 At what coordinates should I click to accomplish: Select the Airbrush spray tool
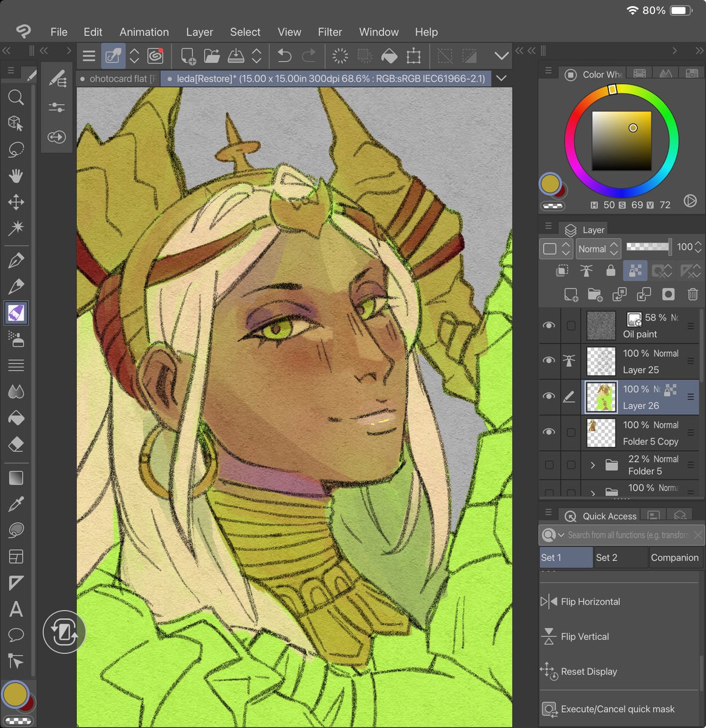point(16,339)
